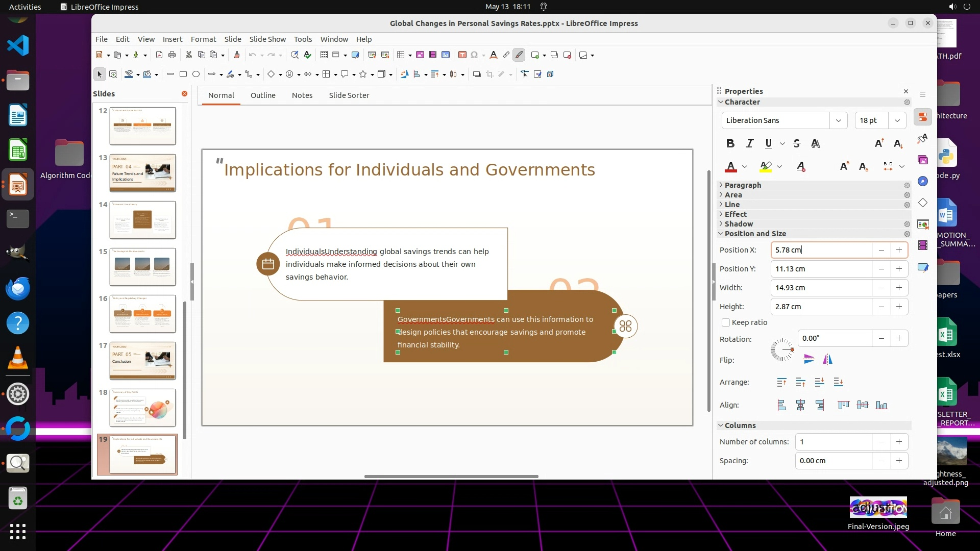Open the Slide Show menu
Viewport: 980px width, 551px height.
coord(267,39)
